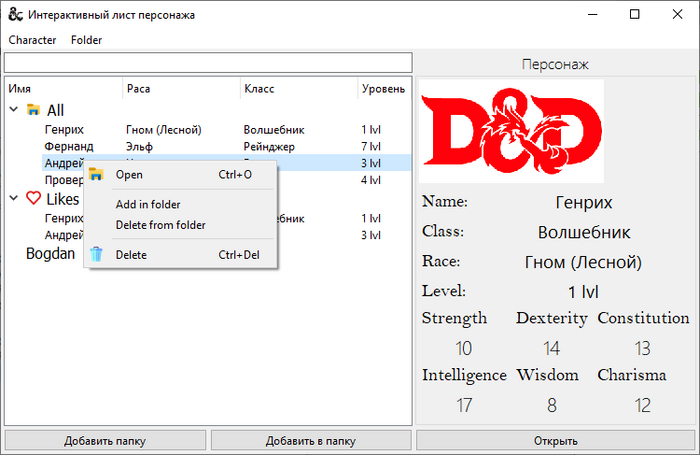Image resolution: width=700 pixels, height=455 pixels.
Task: Click the trash bin icon beside Delete
Action: [x=96, y=254]
